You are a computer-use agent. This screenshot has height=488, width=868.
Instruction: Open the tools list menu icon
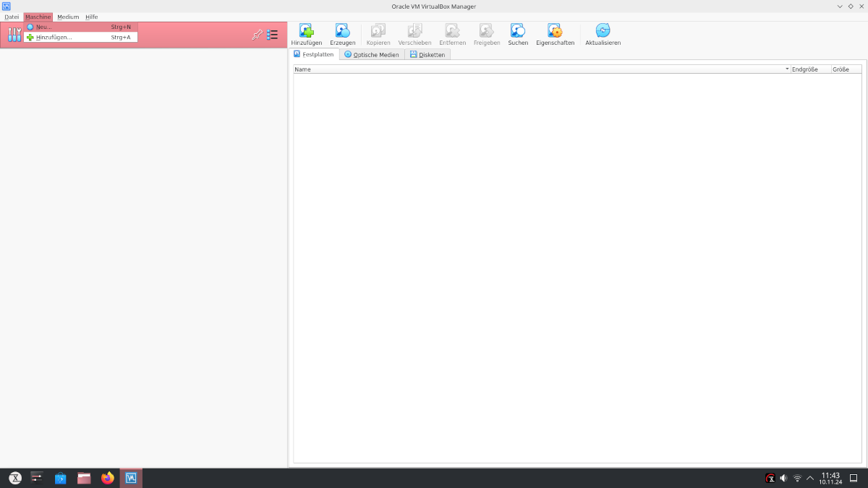[x=273, y=35]
